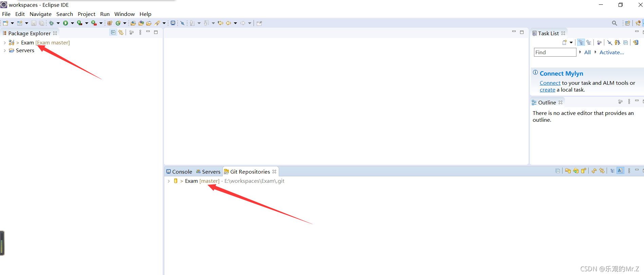Screen dimensions: 644x275
Task: Open the New Task dropdown arrow
Action: point(571,42)
